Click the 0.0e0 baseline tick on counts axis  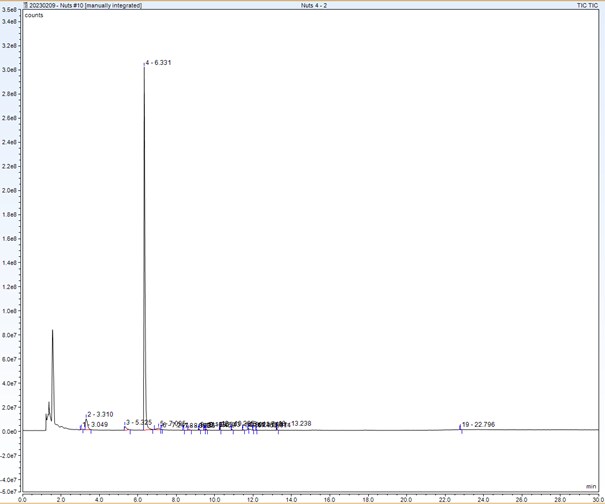pyautogui.click(x=10, y=432)
